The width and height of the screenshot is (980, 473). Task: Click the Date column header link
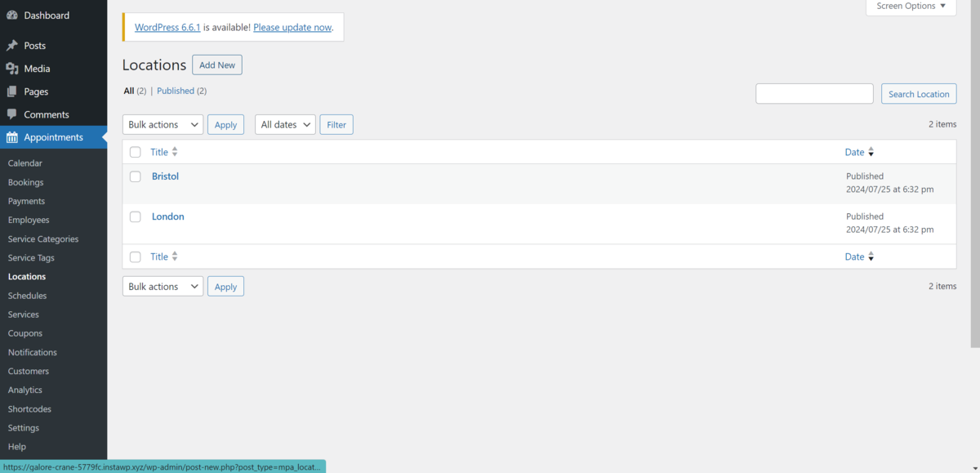[x=854, y=152]
